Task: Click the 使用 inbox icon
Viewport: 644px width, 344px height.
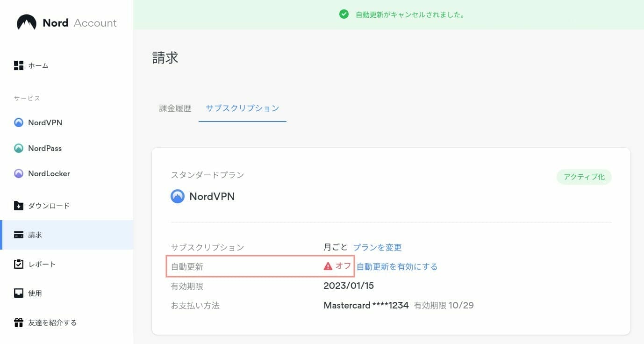Action: (x=19, y=293)
